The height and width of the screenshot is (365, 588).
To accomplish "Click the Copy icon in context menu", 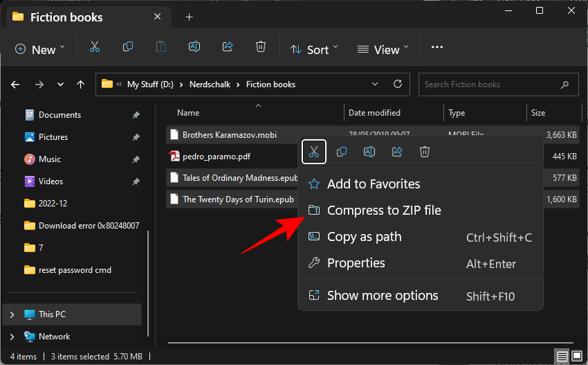I will pos(342,152).
